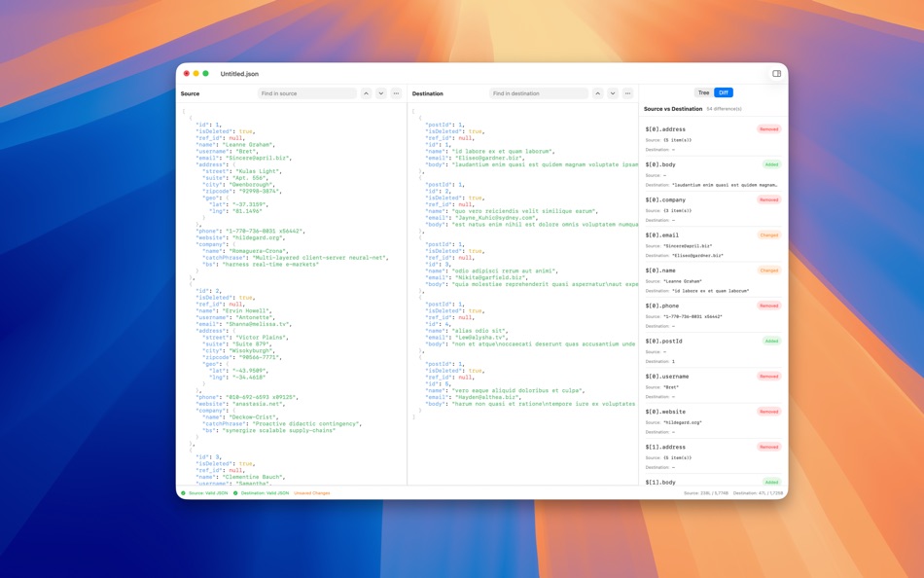924x578 pixels.
Task: Select the Untitled.json title bar label
Action: point(238,73)
